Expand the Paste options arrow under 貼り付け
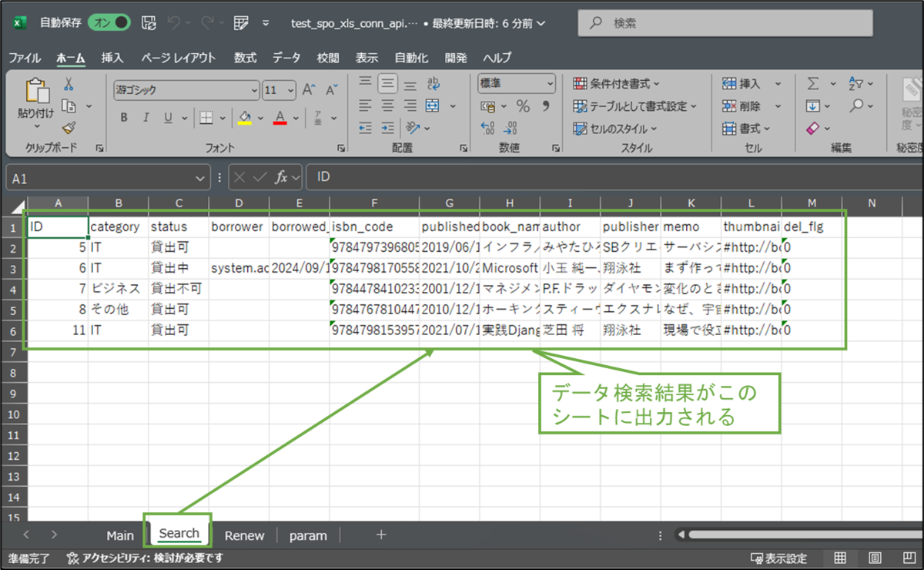Screen dimensions: 924x570 36,125
